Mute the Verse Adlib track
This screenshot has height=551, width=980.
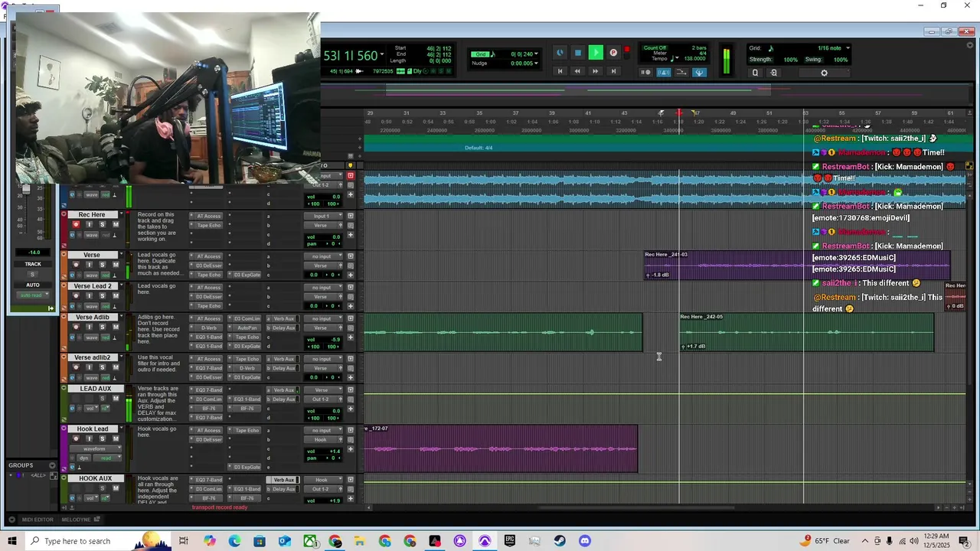(116, 327)
